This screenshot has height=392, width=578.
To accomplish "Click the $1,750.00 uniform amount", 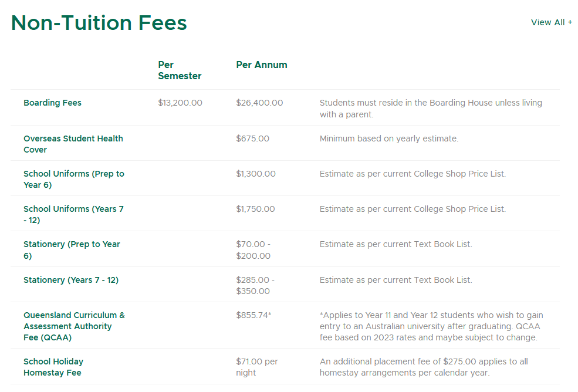I will pyautogui.click(x=255, y=209).
